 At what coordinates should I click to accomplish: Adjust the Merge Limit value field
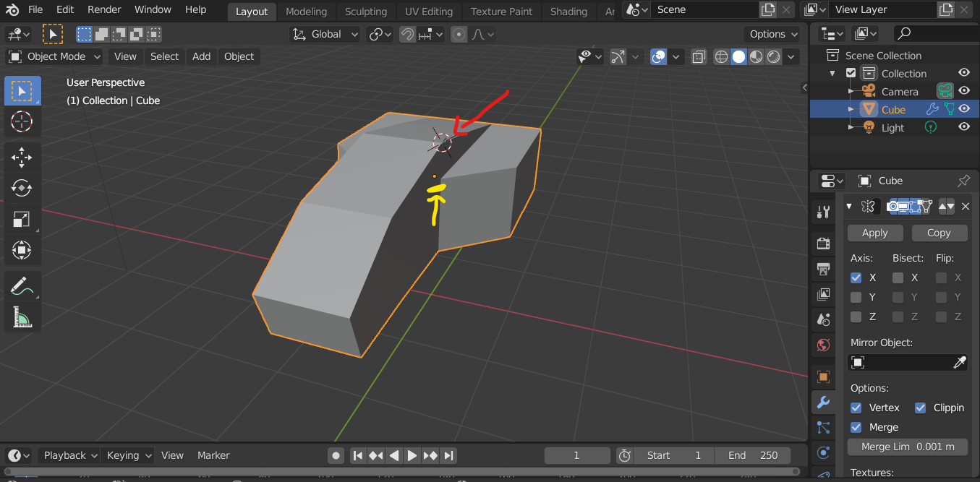tap(907, 447)
